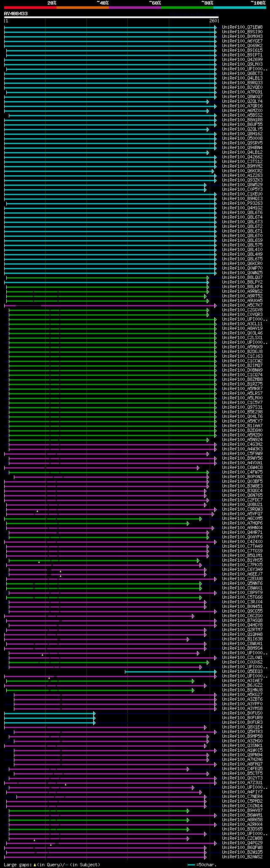Select hit label UniRef100_Q0WNZ5

[x=242, y=273]
